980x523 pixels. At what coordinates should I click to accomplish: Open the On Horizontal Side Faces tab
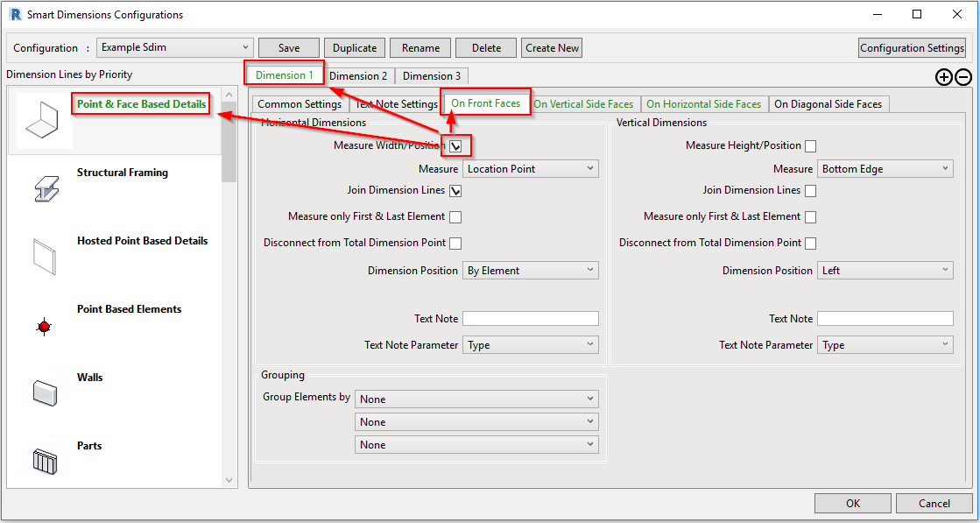tap(704, 104)
